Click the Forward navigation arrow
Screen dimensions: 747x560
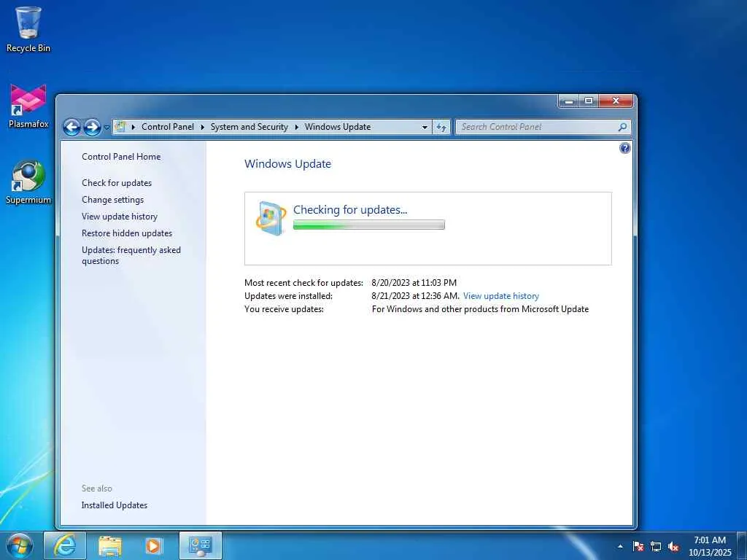(x=92, y=127)
